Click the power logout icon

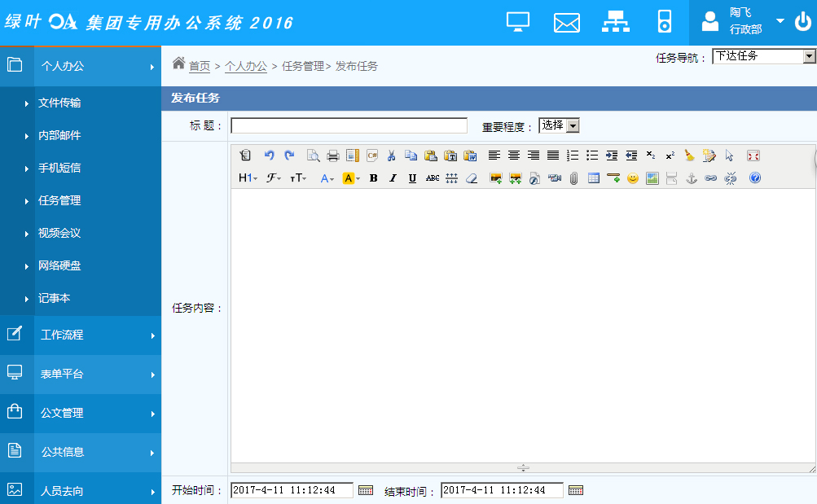point(803,22)
